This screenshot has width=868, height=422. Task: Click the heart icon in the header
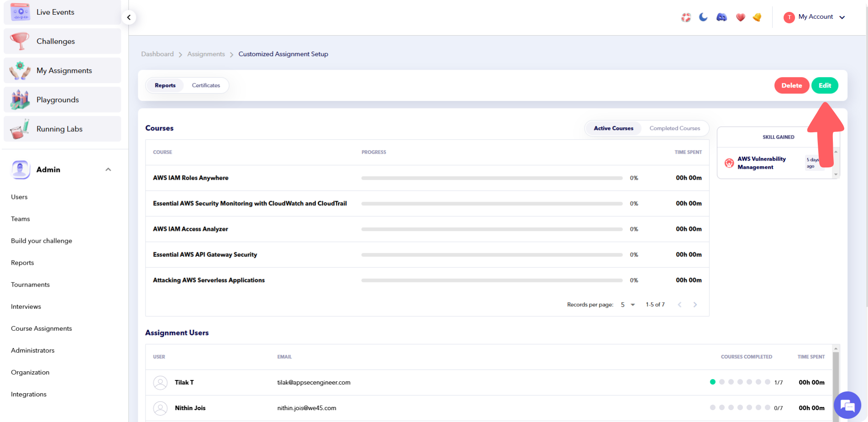pyautogui.click(x=740, y=17)
